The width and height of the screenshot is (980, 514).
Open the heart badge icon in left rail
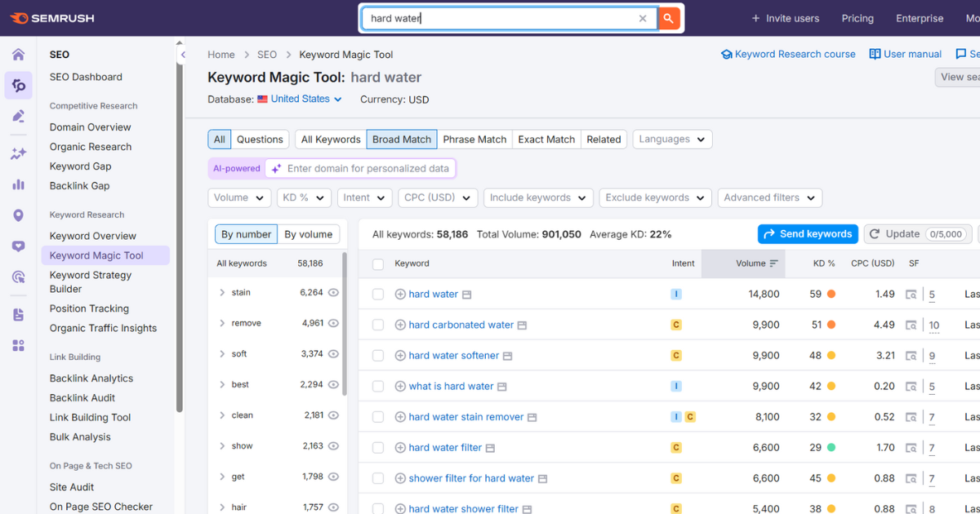(x=18, y=246)
